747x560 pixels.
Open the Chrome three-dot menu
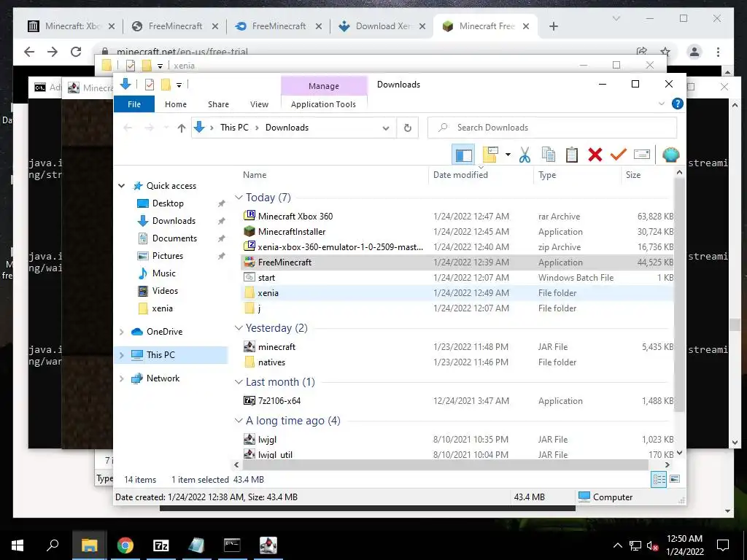718,52
